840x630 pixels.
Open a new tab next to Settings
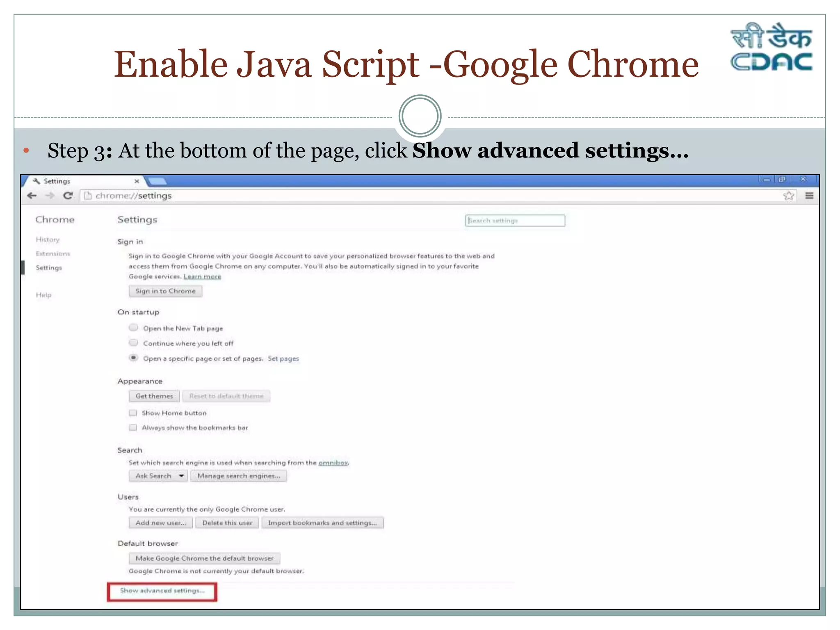pyautogui.click(x=157, y=181)
